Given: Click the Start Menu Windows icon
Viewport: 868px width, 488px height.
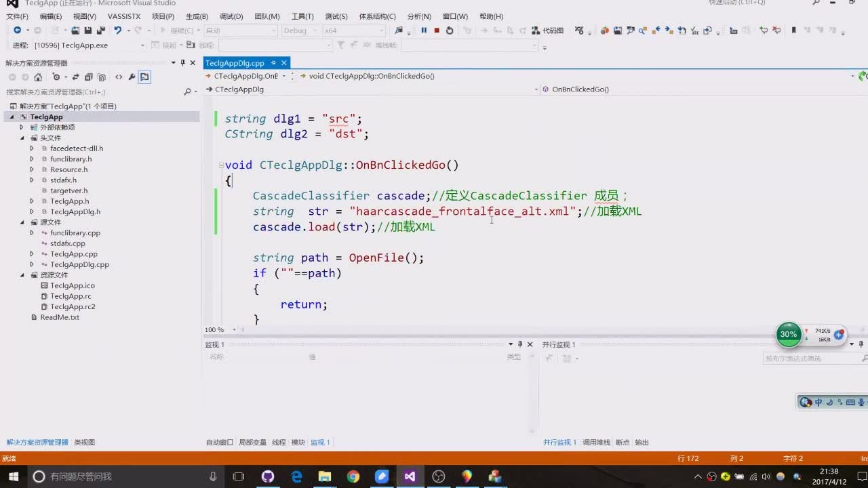Looking at the screenshot, I should [x=14, y=476].
